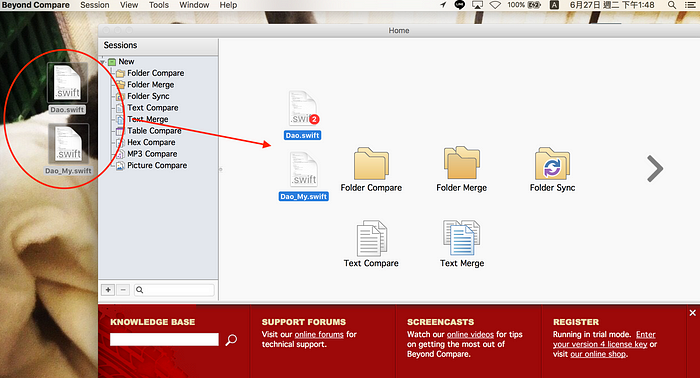Image resolution: width=700 pixels, height=378 pixels.
Task: Click the date and time in the menu bar
Action: click(x=612, y=5)
